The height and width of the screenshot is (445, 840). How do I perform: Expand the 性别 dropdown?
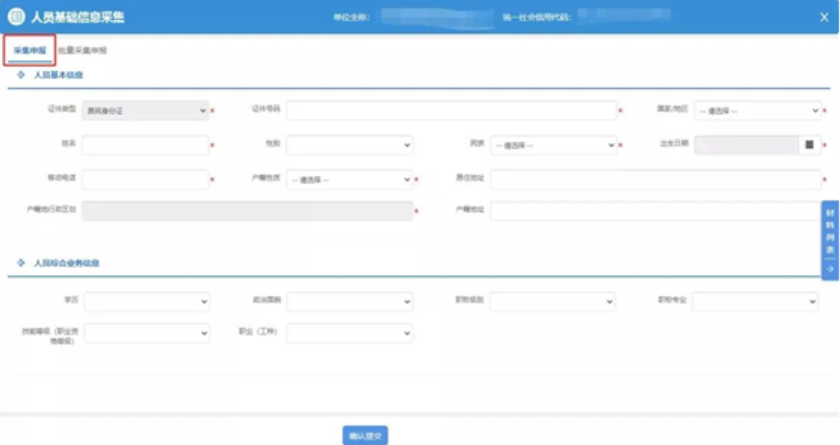tap(349, 145)
